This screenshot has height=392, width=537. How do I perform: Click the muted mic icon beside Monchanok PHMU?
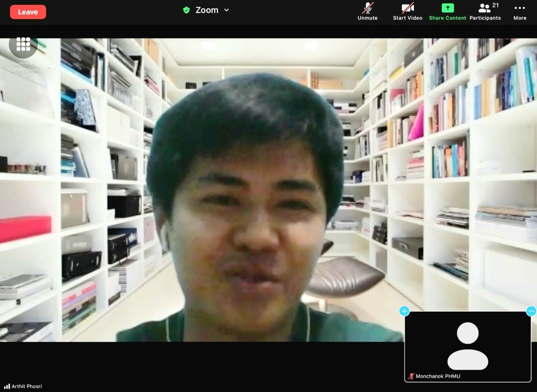coord(411,376)
